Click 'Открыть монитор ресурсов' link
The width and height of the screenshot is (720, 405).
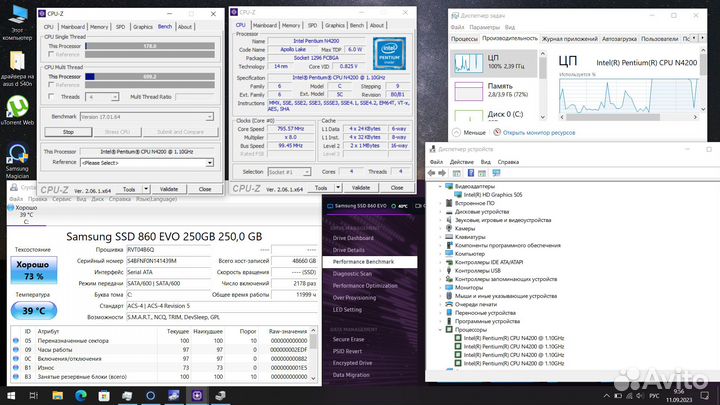click(539, 133)
